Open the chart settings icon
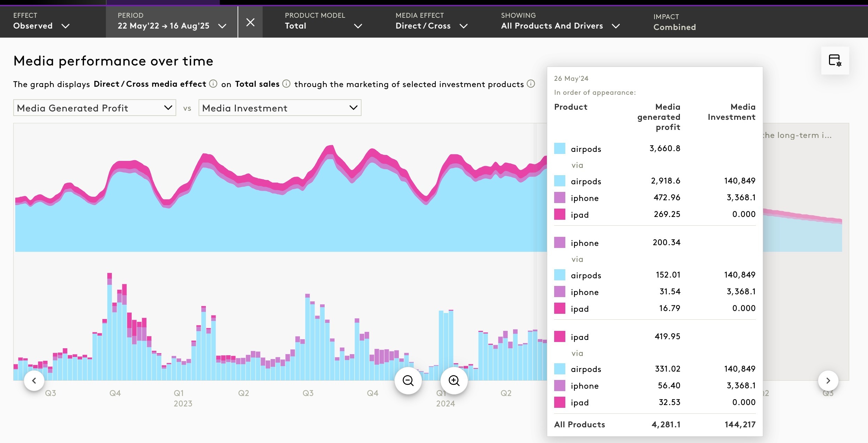Screen dimensions: 868x443 [x=835, y=61]
